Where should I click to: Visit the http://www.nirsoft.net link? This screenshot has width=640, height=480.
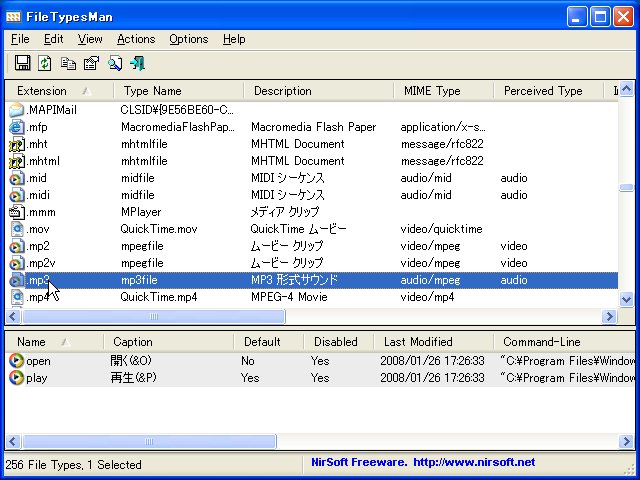474,462
